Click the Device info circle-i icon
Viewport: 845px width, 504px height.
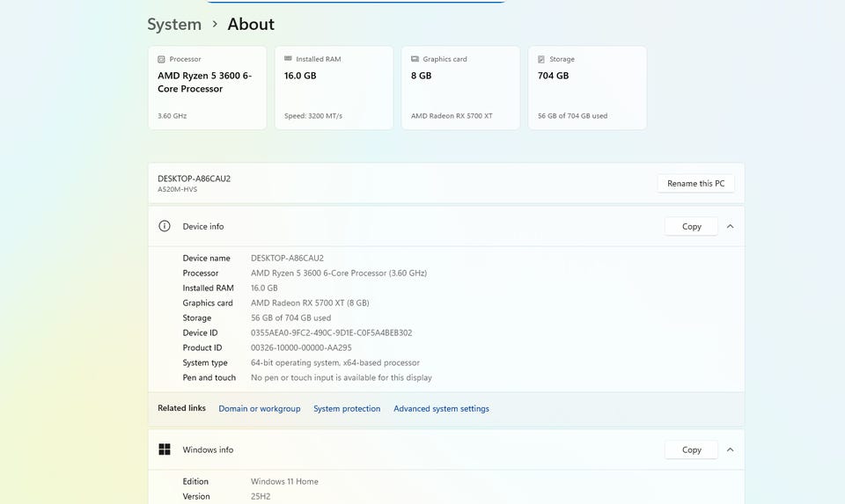coord(165,226)
